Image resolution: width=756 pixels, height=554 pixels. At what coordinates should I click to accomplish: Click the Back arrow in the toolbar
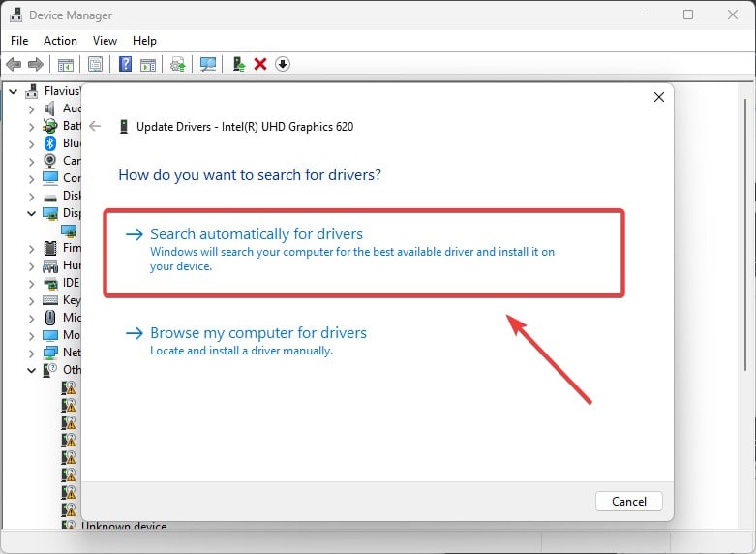click(14, 64)
